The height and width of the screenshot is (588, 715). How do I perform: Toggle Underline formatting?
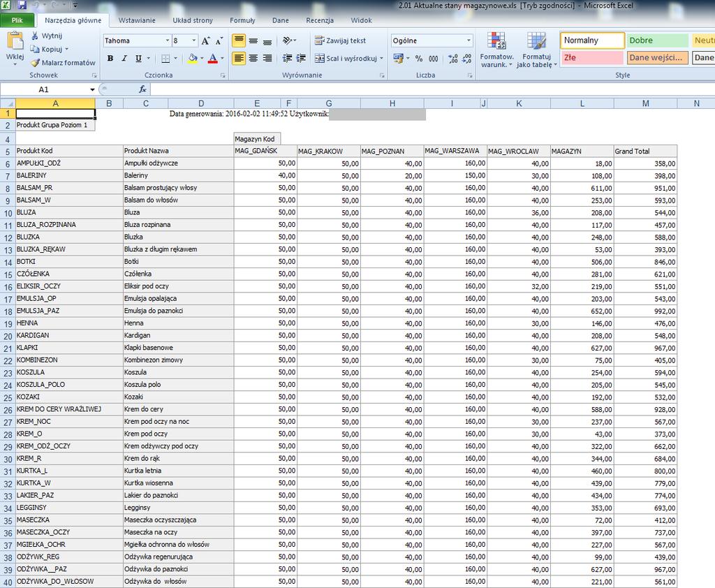[138, 59]
